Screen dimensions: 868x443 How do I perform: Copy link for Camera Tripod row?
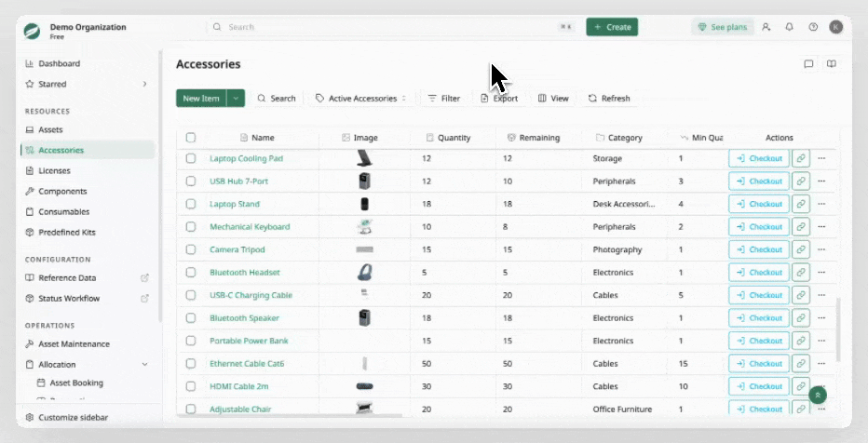pyautogui.click(x=801, y=249)
